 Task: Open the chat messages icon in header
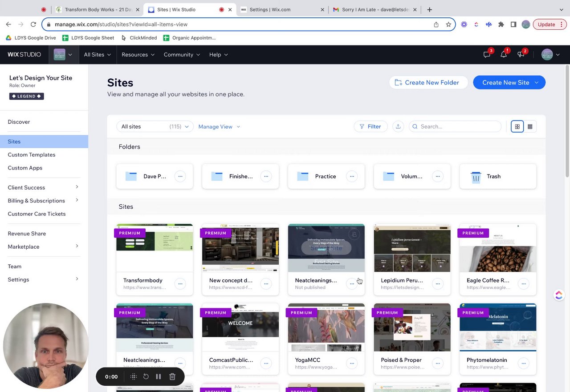click(x=487, y=54)
